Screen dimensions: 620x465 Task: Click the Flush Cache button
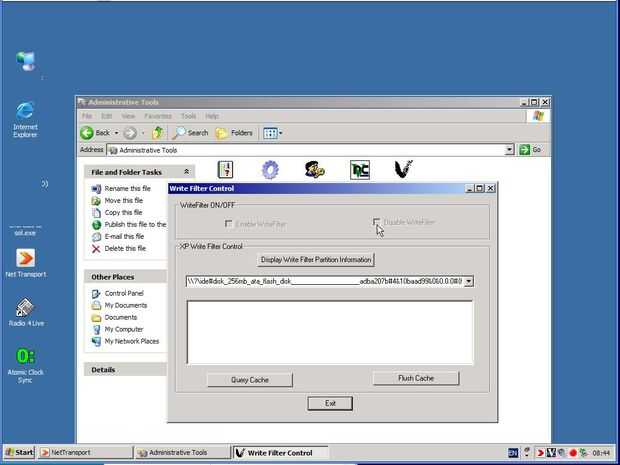point(416,378)
